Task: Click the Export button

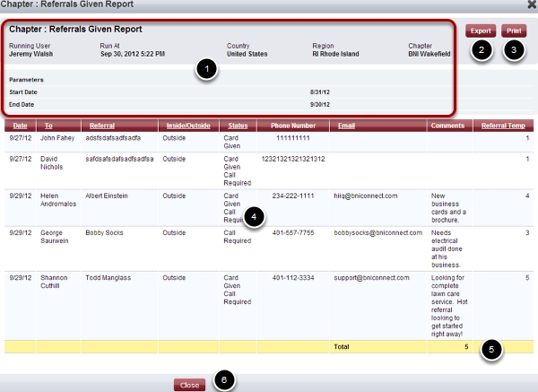Action: pyautogui.click(x=481, y=30)
